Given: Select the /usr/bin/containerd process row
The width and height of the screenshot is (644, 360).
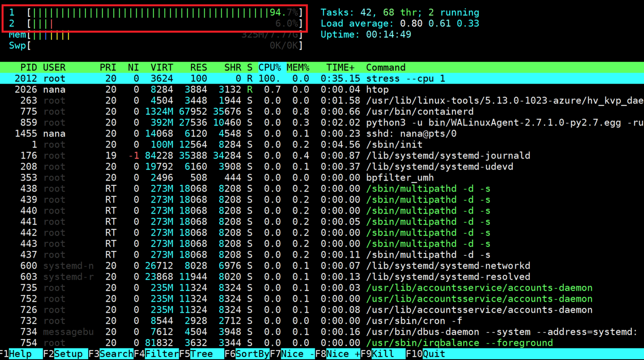Looking at the screenshot, I should (x=322, y=112).
